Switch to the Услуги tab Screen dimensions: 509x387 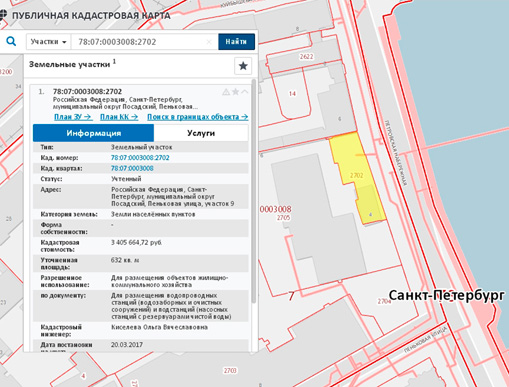pyautogui.click(x=201, y=133)
